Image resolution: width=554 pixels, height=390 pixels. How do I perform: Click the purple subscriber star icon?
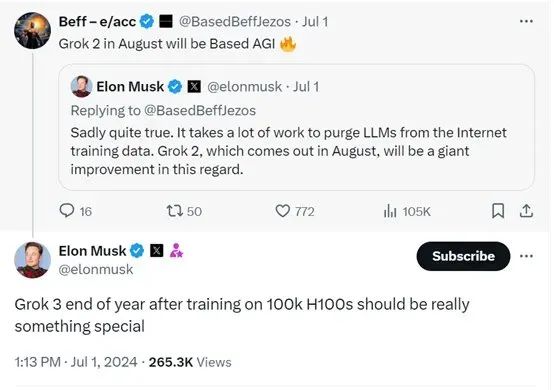pos(176,250)
